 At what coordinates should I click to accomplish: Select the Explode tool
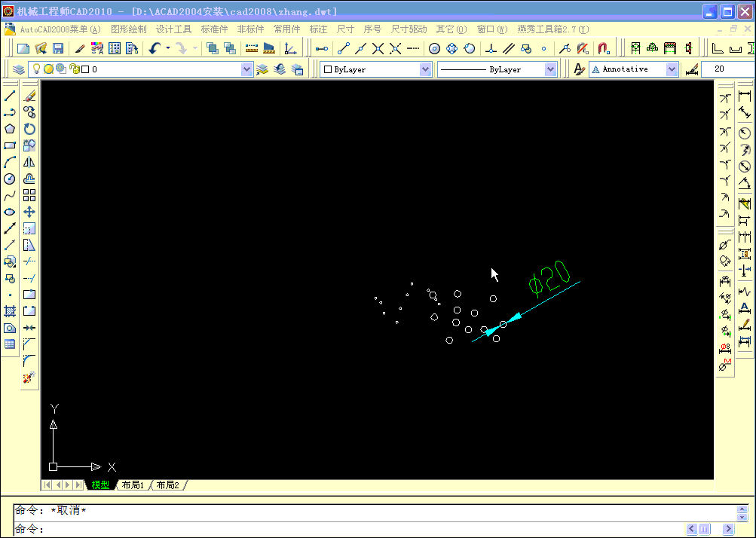29,378
